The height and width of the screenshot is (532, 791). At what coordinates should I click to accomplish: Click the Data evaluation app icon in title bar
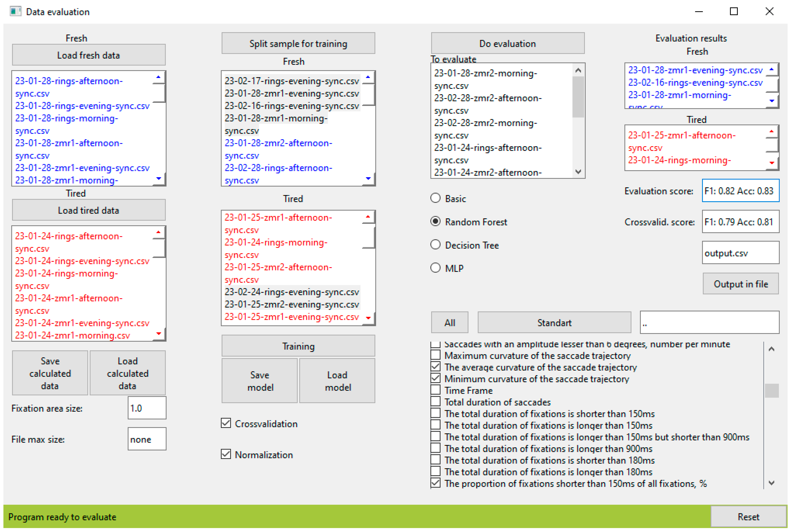pyautogui.click(x=15, y=11)
